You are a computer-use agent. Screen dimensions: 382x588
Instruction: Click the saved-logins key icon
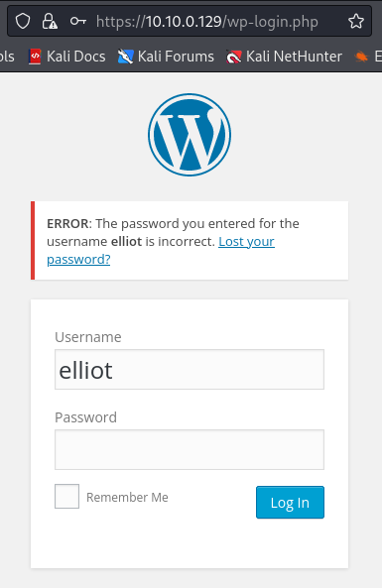coord(78,21)
